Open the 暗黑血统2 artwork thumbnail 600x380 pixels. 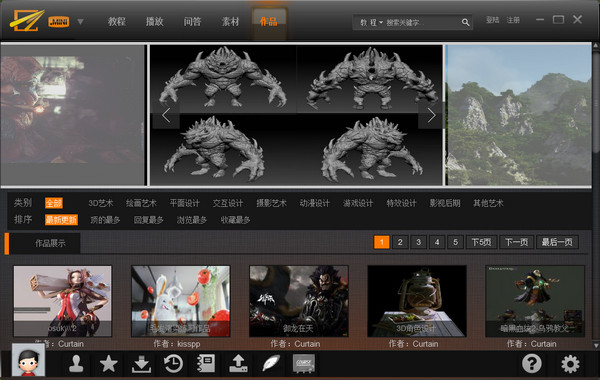coord(535,301)
